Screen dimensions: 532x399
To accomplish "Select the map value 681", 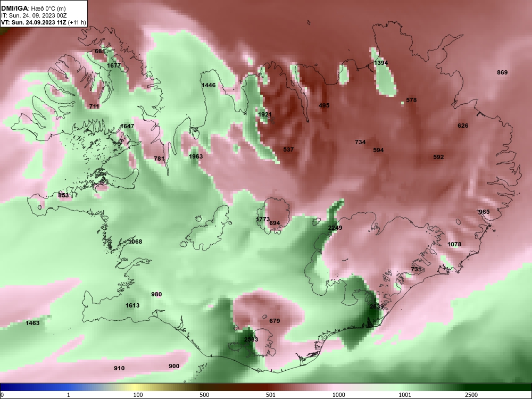I will point(100,51).
